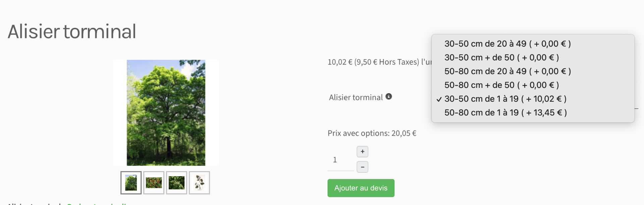Image resolution: width=644 pixels, height=205 pixels.
Task: Pick 50-80 cm de 1 à 19 option
Action: pos(505,112)
